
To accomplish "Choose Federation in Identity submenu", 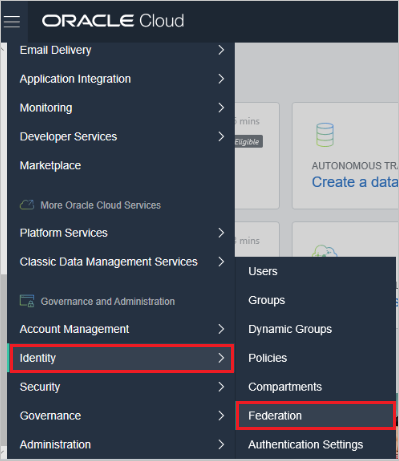I will pyautogui.click(x=315, y=416).
